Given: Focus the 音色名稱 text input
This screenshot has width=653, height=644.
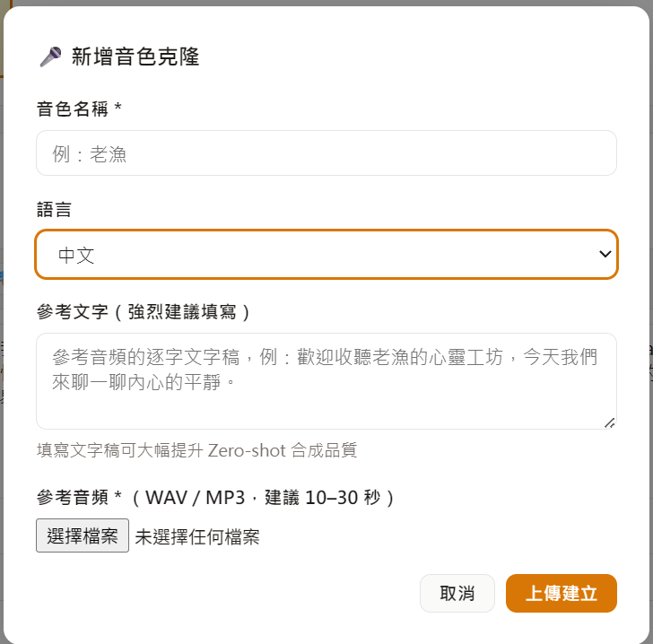Looking at the screenshot, I should tap(326, 153).
